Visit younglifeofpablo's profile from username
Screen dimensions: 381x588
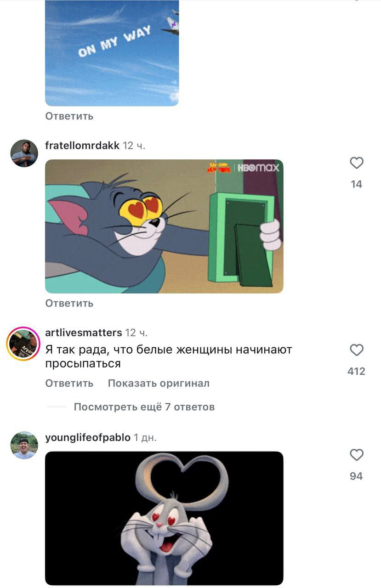[88, 438]
